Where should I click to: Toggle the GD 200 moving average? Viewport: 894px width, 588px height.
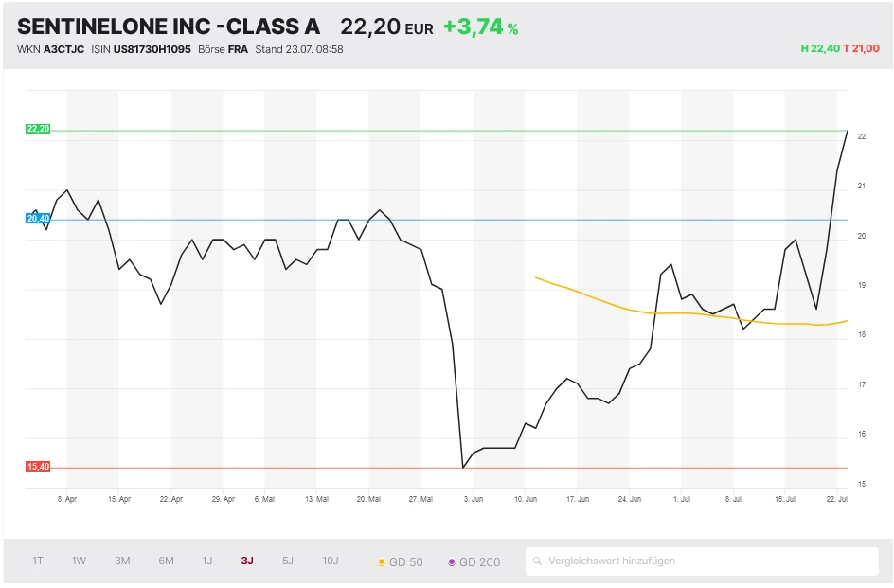(x=479, y=561)
